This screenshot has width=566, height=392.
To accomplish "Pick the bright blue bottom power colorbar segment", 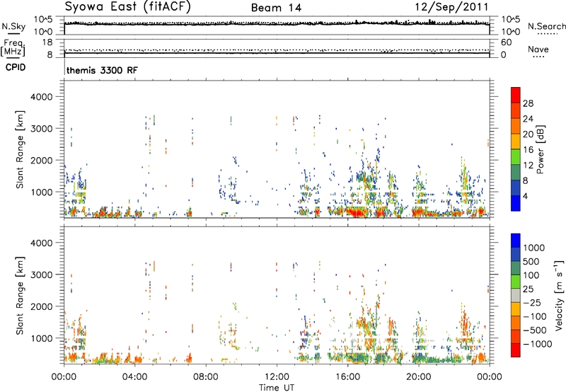I will pos(516,203).
